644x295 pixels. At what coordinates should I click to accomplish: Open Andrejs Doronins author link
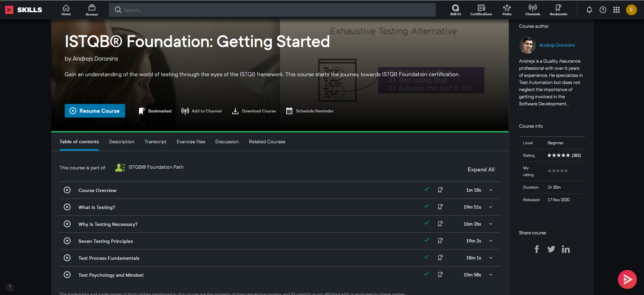coord(557,45)
